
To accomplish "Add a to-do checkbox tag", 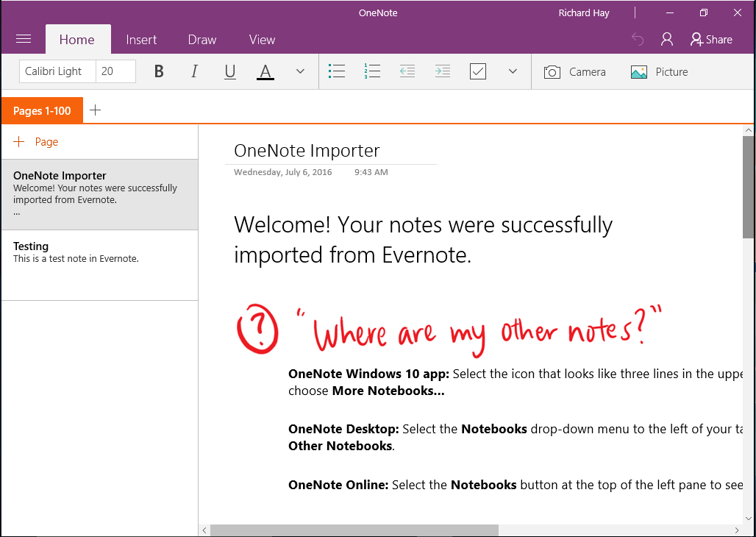I will [x=478, y=71].
